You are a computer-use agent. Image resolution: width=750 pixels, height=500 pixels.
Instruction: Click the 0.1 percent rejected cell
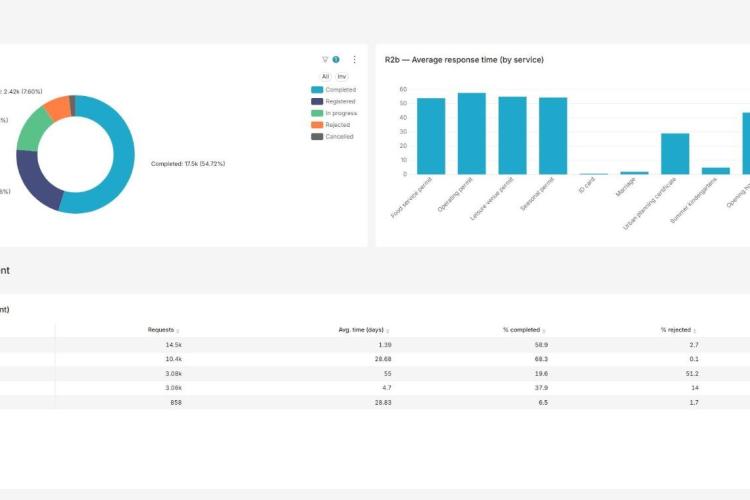coord(694,359)
